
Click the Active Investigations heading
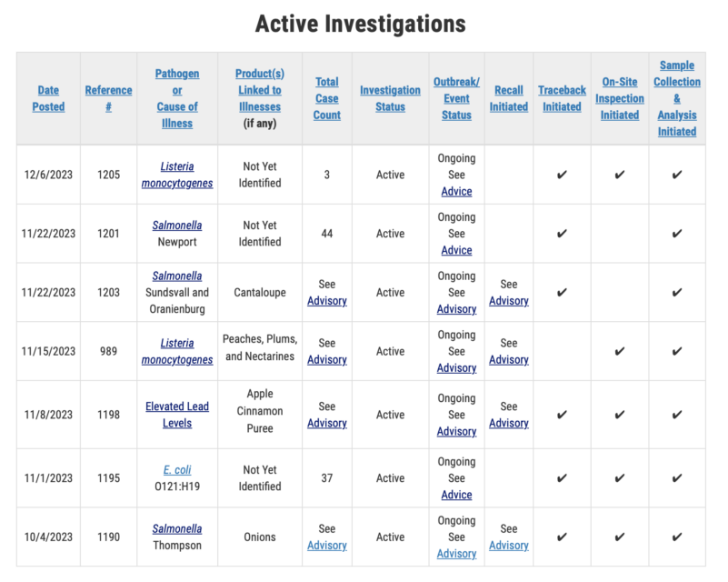(360, 24)
